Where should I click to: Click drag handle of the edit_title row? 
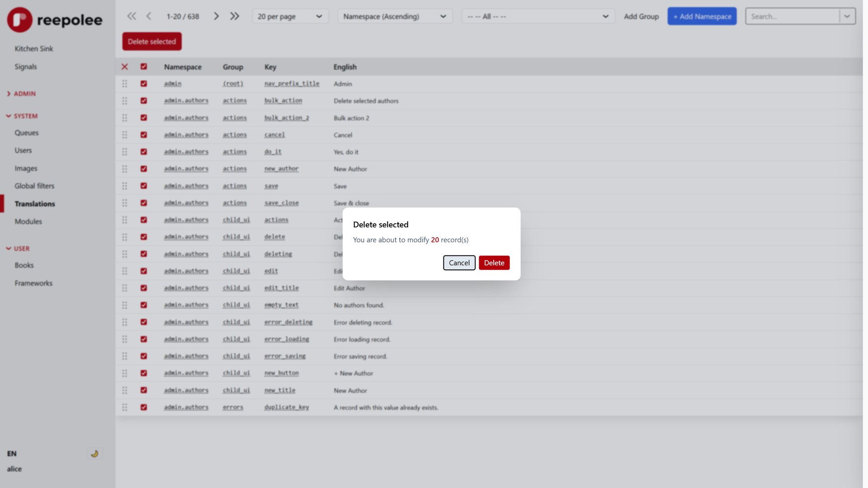tap(125, 288)
